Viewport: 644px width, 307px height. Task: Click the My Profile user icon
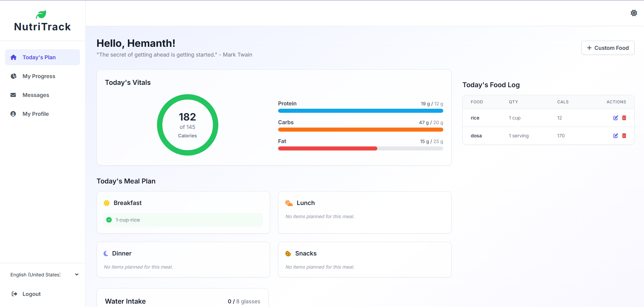coord(13,114)
